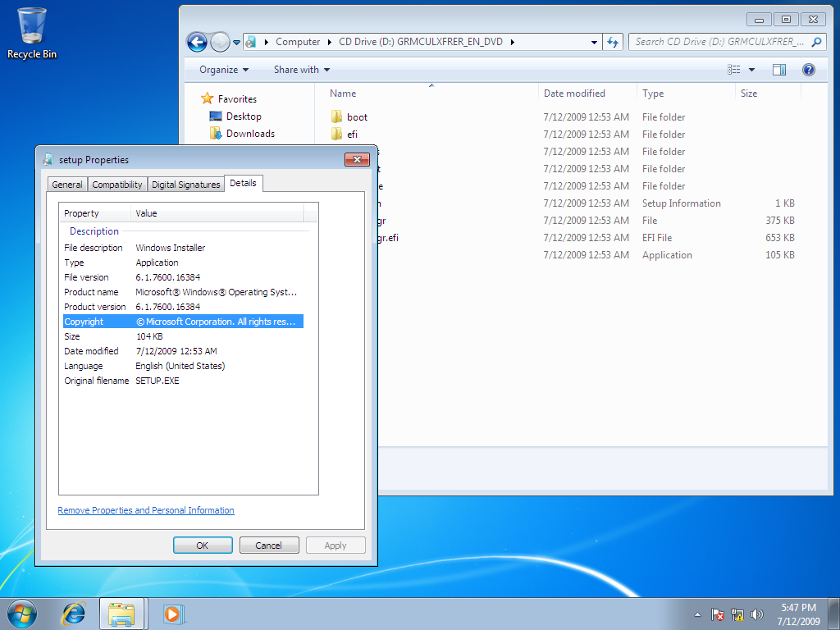Click Remove Properties and Personal Information link
Image resolution: width=840 pixels, height=630 pixels.
[146, 510]
